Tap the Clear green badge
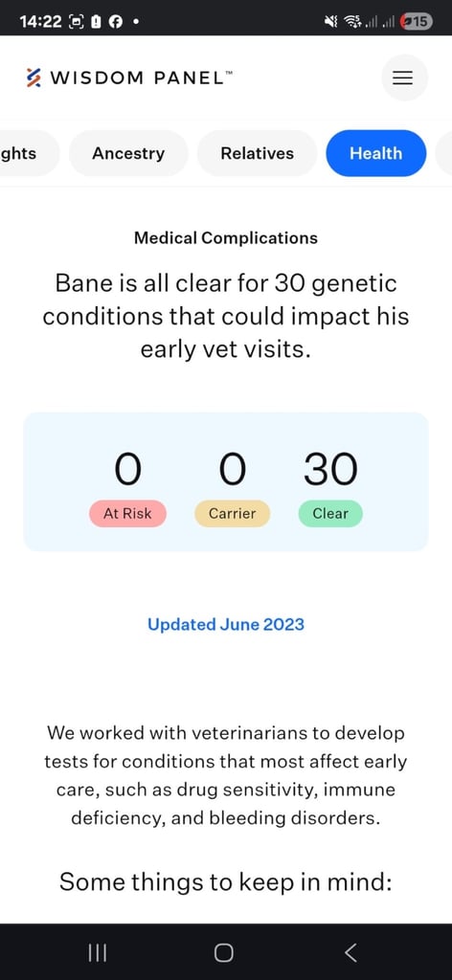This screenshot has width=452, height=980. pyautogui.click(x=330, y=514)
